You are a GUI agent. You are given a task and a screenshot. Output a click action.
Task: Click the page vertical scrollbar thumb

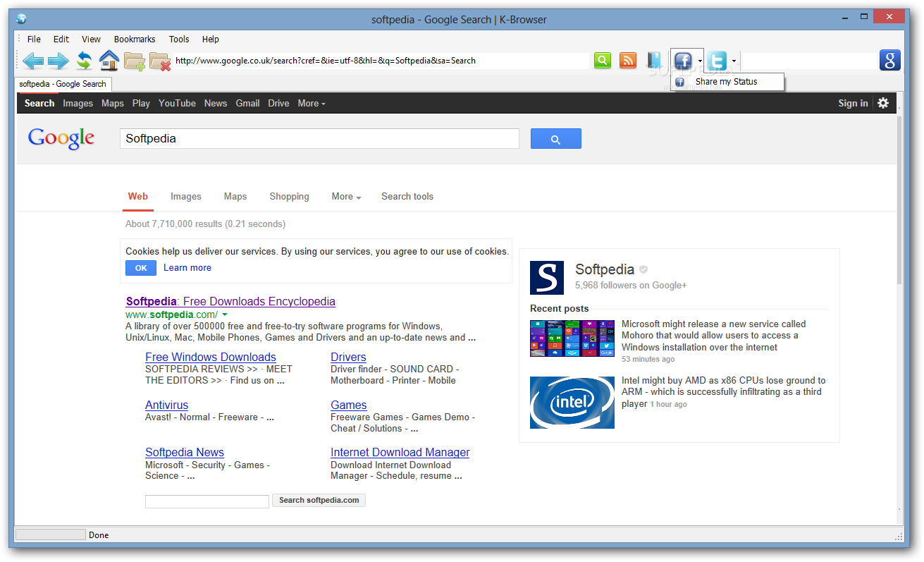(899, 200)
